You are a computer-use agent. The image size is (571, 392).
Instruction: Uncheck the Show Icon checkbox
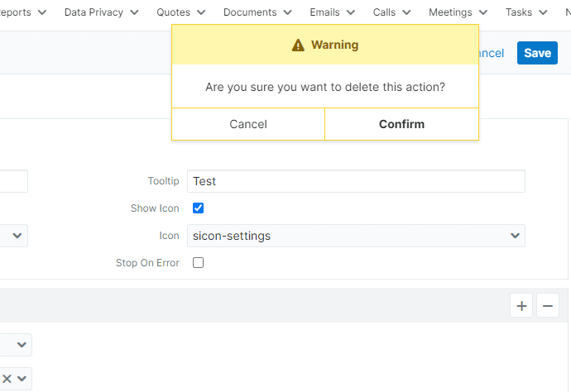(198, 208)
